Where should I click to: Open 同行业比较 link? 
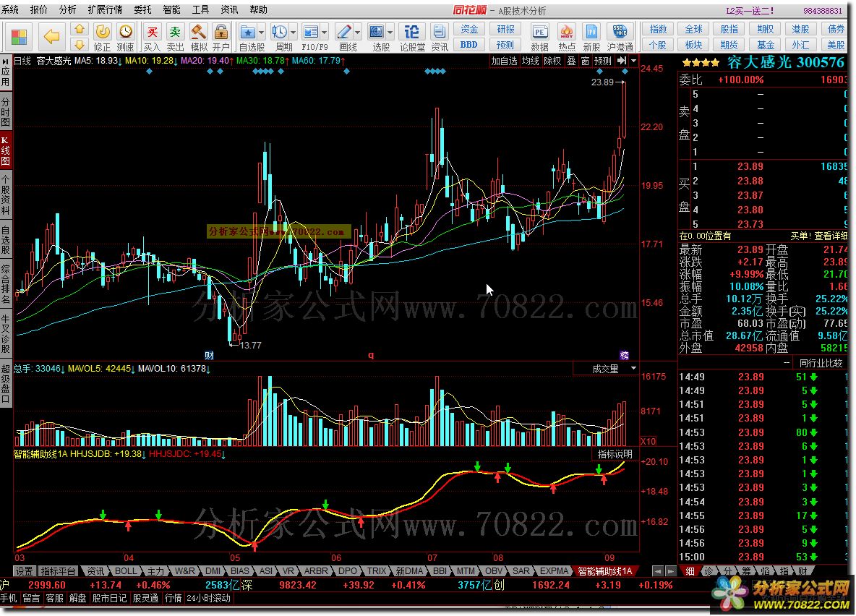821,363
